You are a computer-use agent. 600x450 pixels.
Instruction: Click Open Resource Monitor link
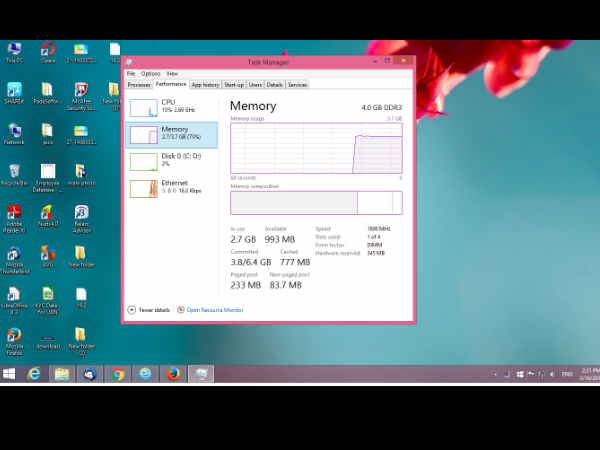[x=215, y=310]
